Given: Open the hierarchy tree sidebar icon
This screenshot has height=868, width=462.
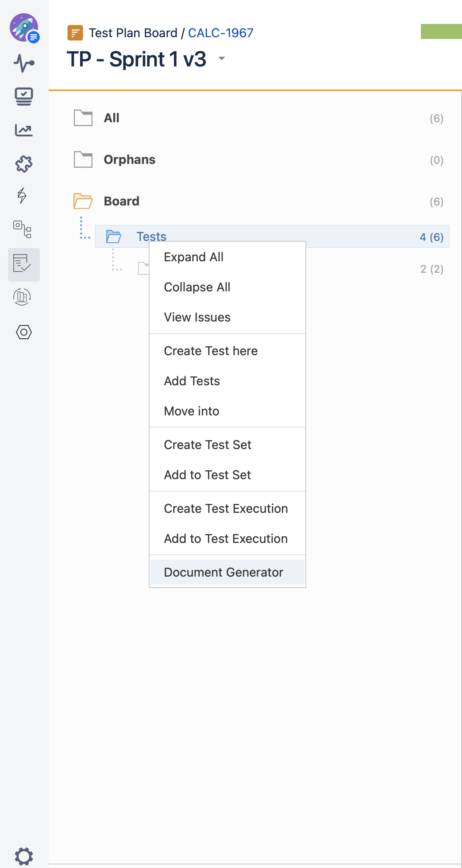Looking at the screenshot, I should 22,229.
